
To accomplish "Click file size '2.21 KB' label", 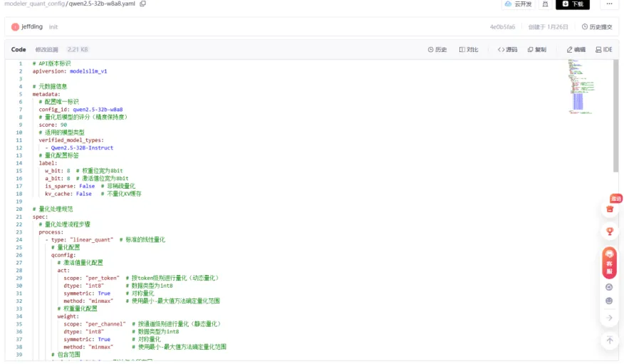I will pyautogui.click(x=78, y=49).
